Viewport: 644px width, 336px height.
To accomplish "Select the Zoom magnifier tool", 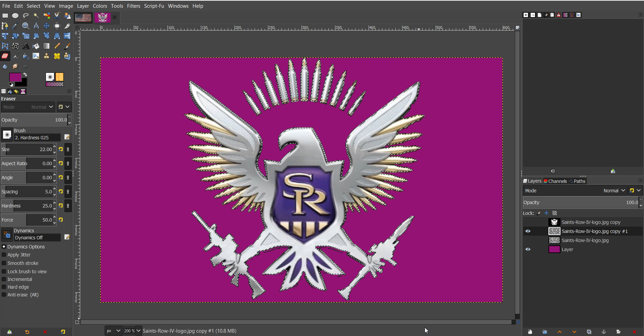I will 26,26.
